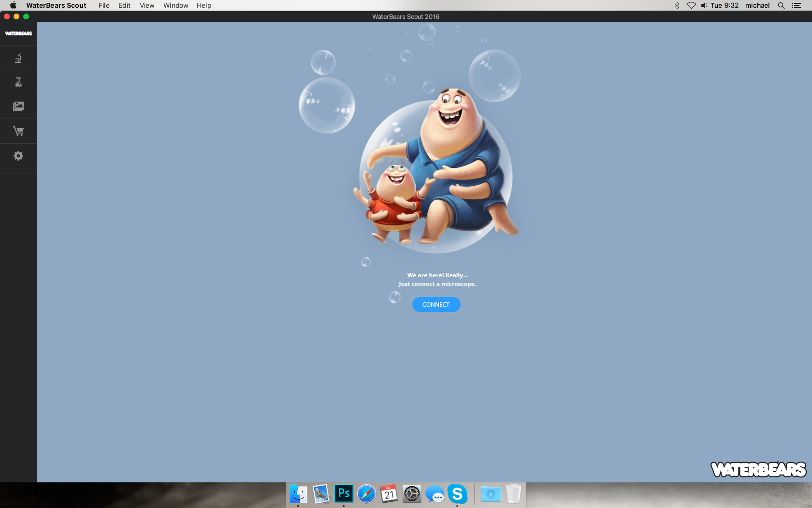Open Spotlight search magnifier
The image size is (812, 508).
pyautogui.click(x=781, y=5)
